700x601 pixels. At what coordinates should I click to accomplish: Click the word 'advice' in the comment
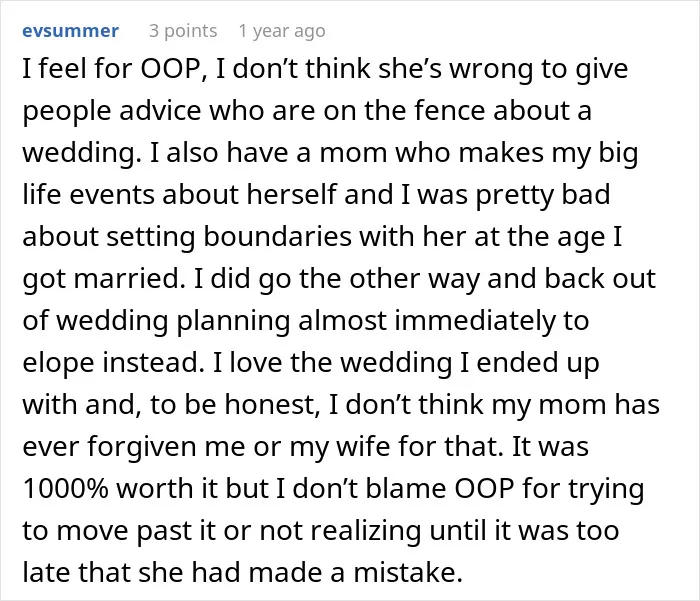coord(160,110)
